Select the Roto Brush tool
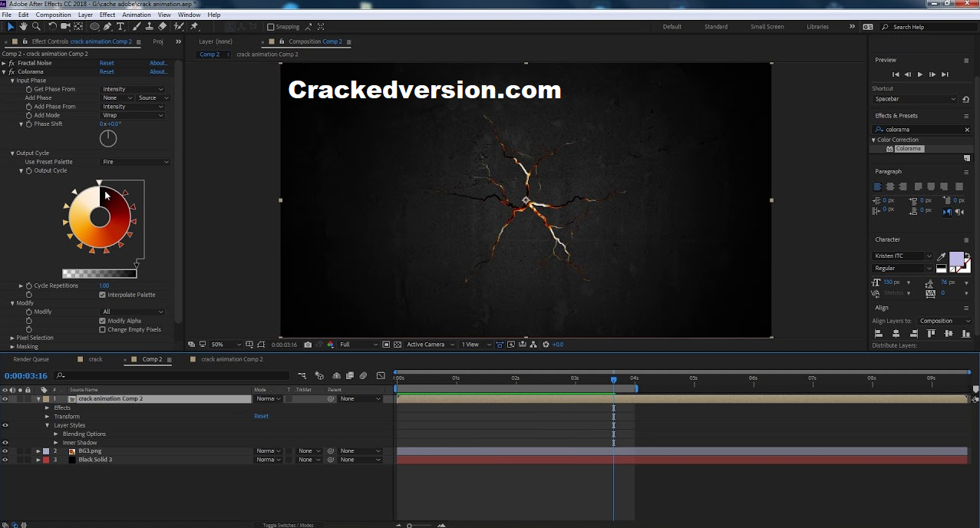980x528 pixels. tap(179, 27)
